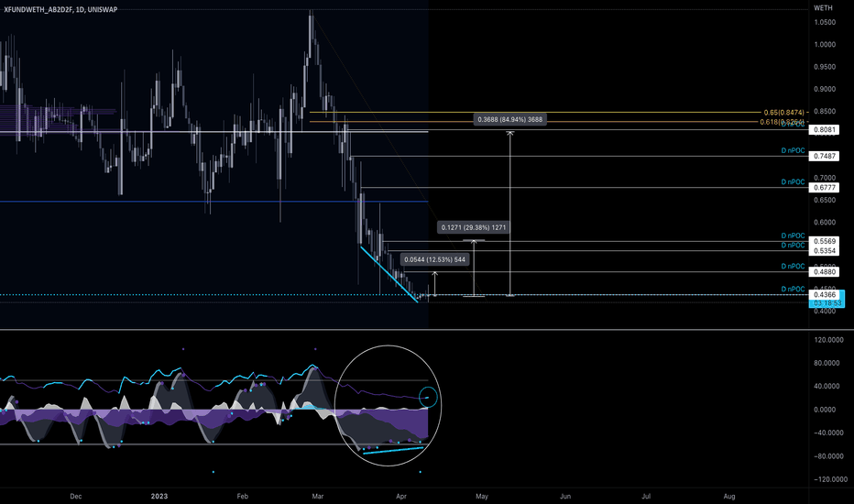Screen dimensions: 854x504
Task: Click the Dec label on the time axis
Action: tap(76, 497)
